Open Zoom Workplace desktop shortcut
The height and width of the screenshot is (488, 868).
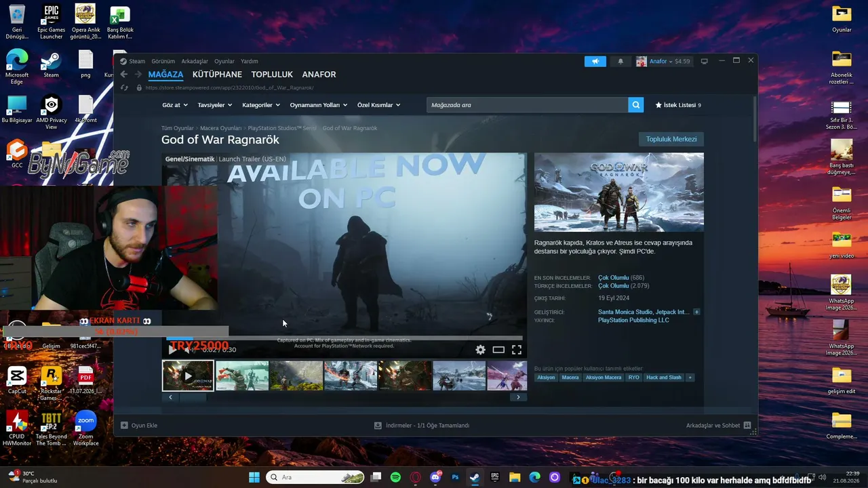pyautogui.click(x=85, y=428)
